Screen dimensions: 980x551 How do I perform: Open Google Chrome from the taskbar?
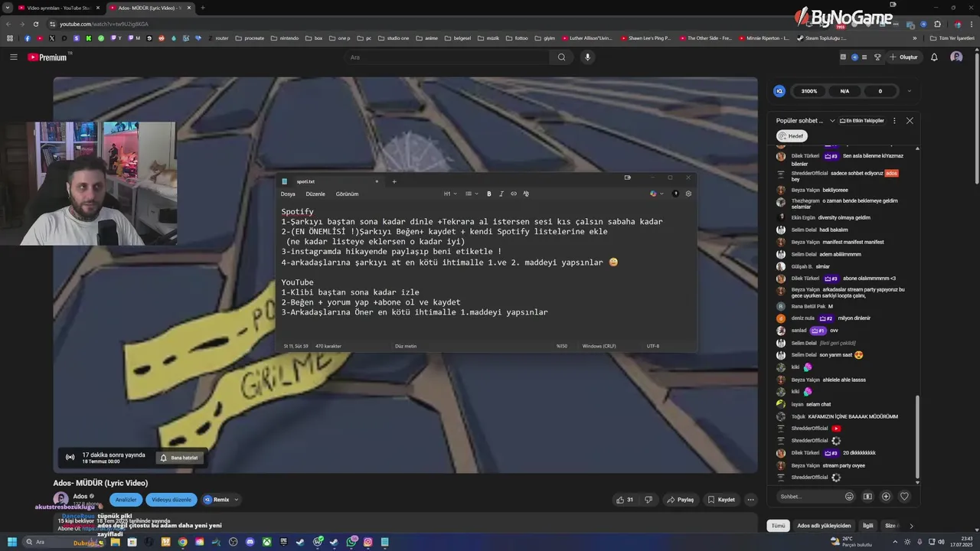click(x=182, y=542)
